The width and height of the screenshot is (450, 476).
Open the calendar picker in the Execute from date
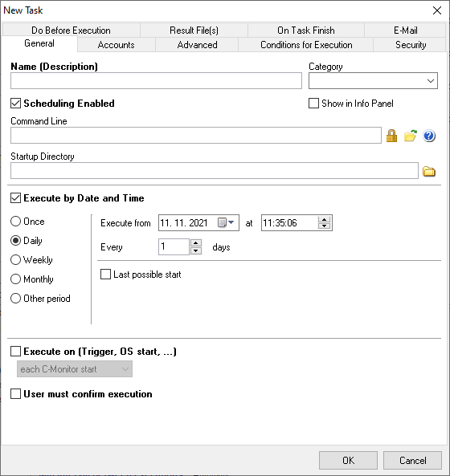226,223
